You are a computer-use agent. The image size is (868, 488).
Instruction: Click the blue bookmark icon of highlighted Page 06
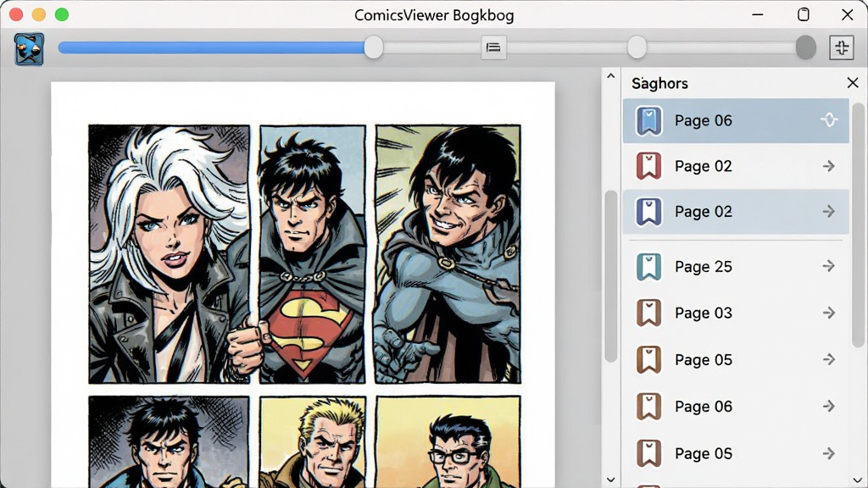[648, 120]
